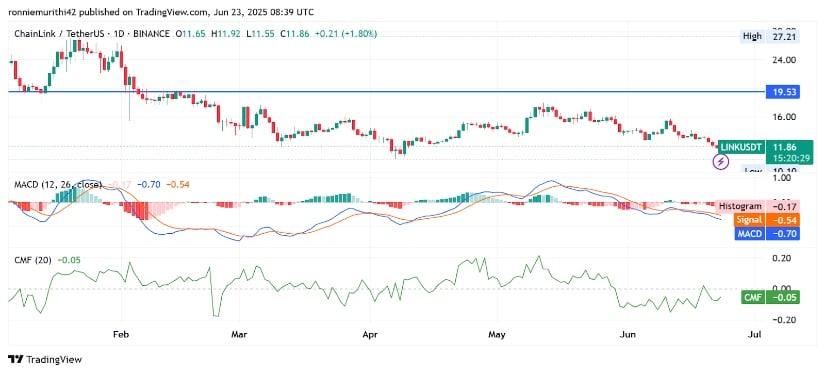Click the Apr date axis label
This screenshot has width=825, height=373.
[x=370, y=335]
